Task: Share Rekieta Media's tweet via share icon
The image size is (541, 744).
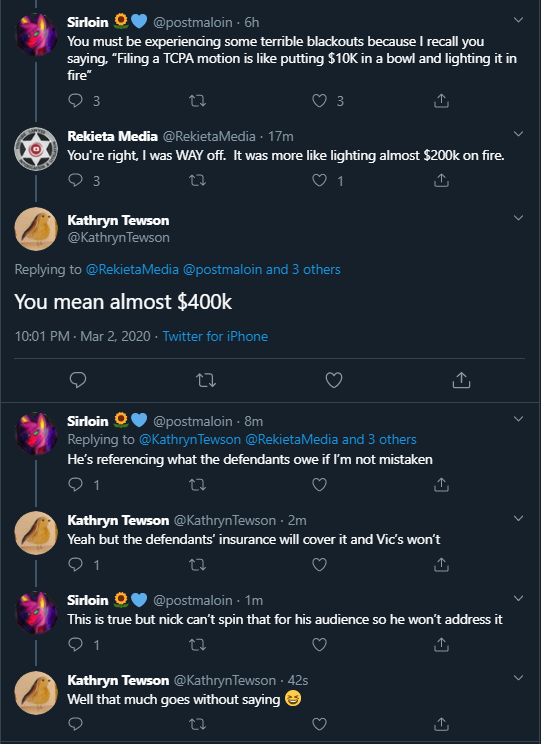Action: pos(441,180)
